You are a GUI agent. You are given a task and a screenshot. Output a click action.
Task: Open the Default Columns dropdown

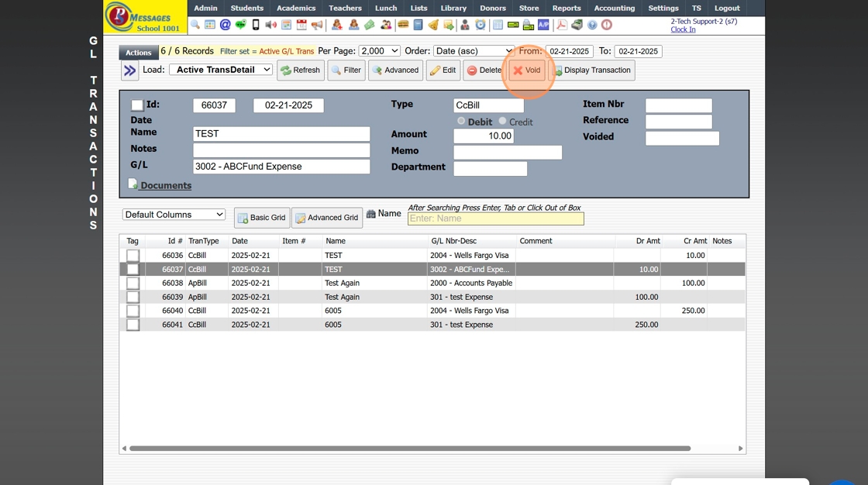[x=174, y=215]
